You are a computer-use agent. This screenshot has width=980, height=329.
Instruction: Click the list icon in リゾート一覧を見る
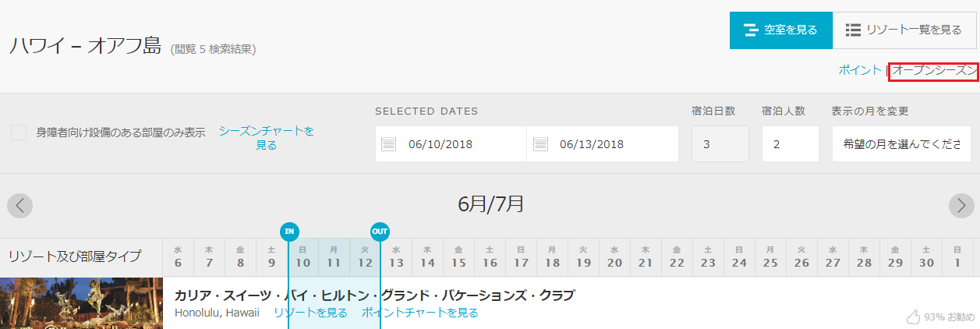pos(853,30)
